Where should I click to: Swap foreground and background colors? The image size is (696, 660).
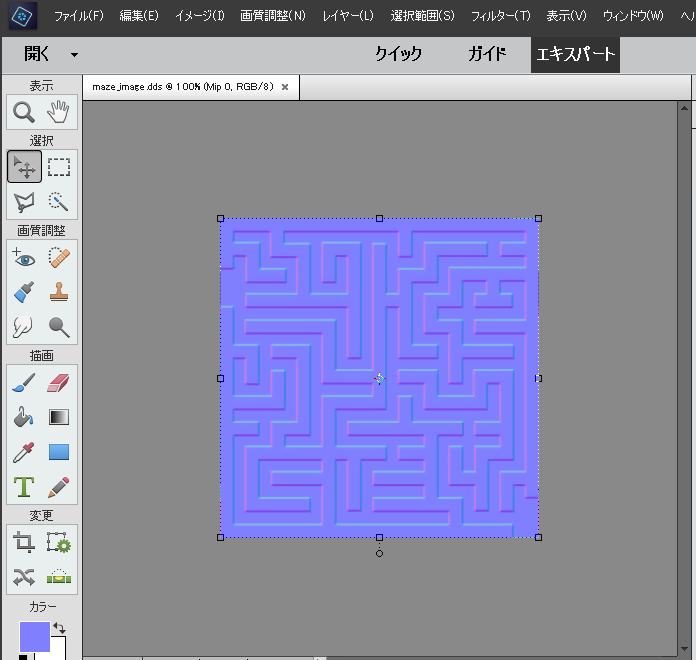(x=58, y=628)
